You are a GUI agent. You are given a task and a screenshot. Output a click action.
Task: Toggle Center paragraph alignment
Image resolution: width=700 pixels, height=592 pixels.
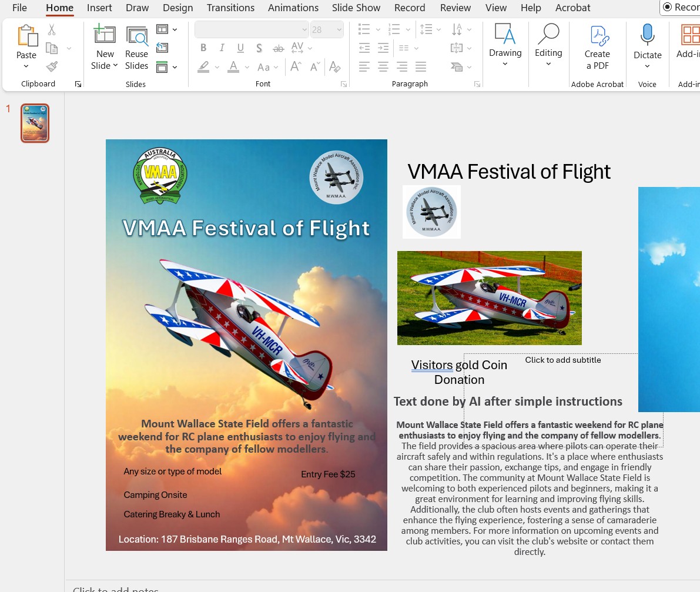(x=383, y=67)
